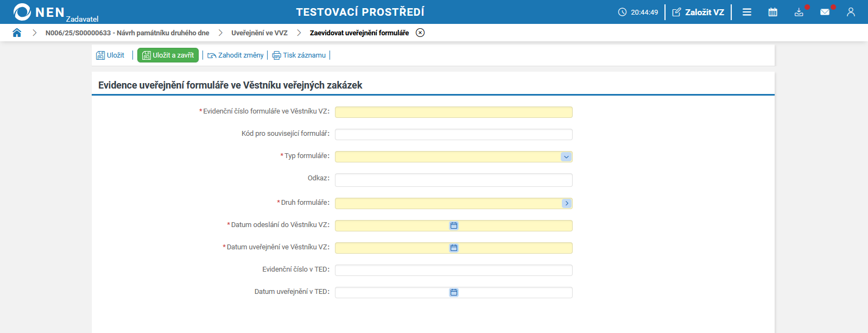
Task: Focus the Evidenční číslo formuláře field
Action: coord(453,112)
